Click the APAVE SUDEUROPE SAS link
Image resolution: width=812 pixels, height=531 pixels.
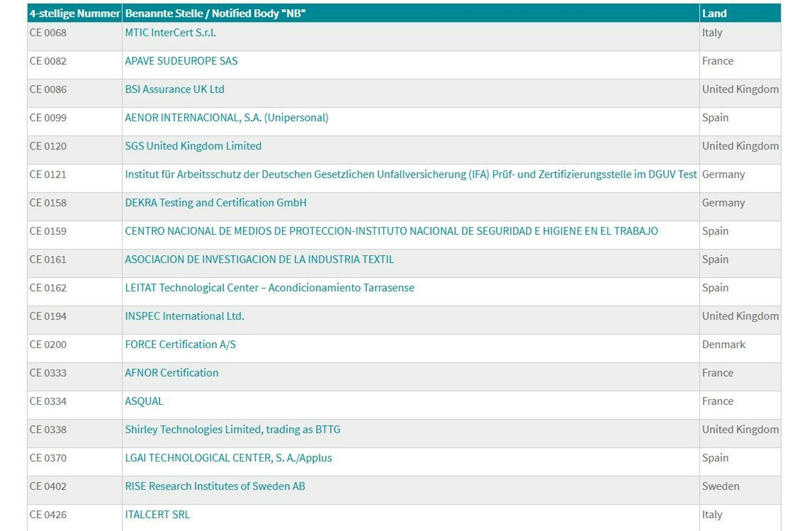181,61
